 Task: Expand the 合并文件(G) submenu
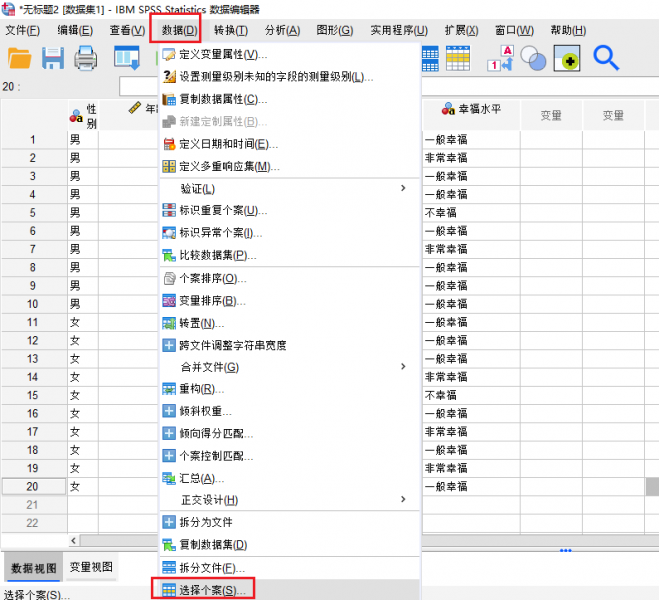(x=290, y=367)
